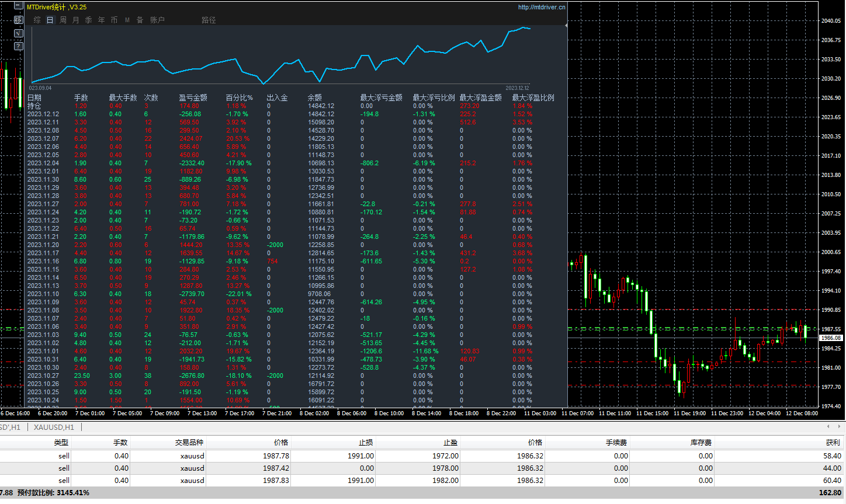
Task: Click the left chart-tab scroll arrow
Action: [828, 427]
